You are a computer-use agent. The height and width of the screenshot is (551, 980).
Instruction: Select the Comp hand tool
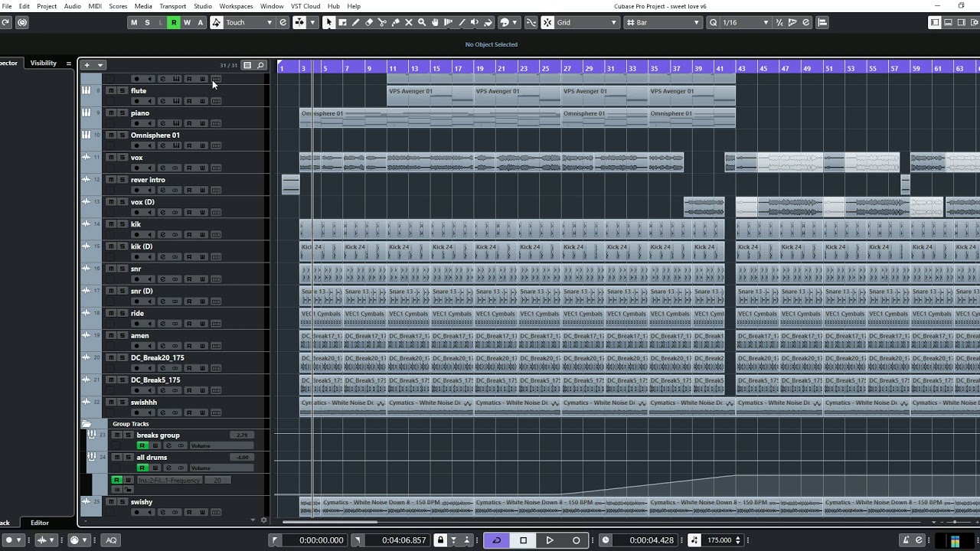point(435,22)
